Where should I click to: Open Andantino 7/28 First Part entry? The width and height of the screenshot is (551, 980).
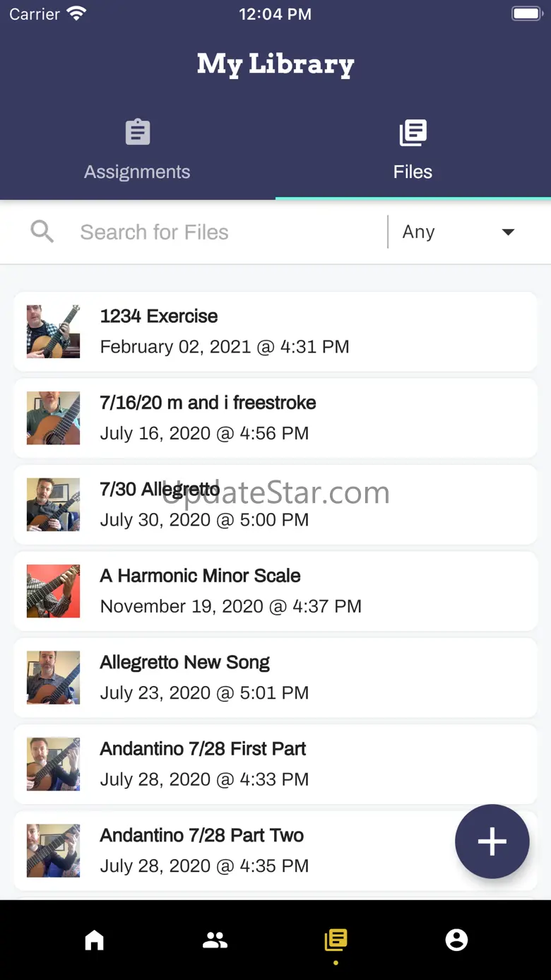(275, 764)
